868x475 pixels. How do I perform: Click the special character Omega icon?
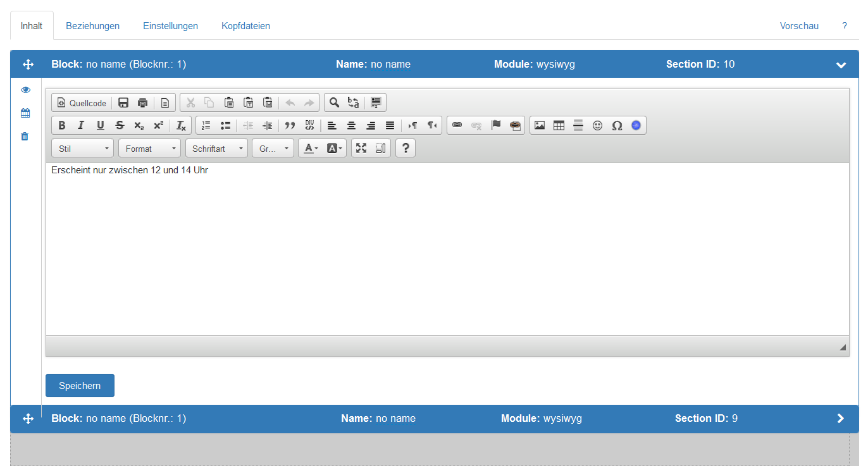(x=617, y=125)
